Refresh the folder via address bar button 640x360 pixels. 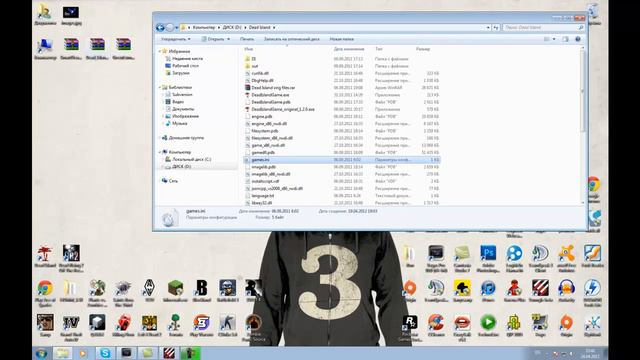point(496,27)
